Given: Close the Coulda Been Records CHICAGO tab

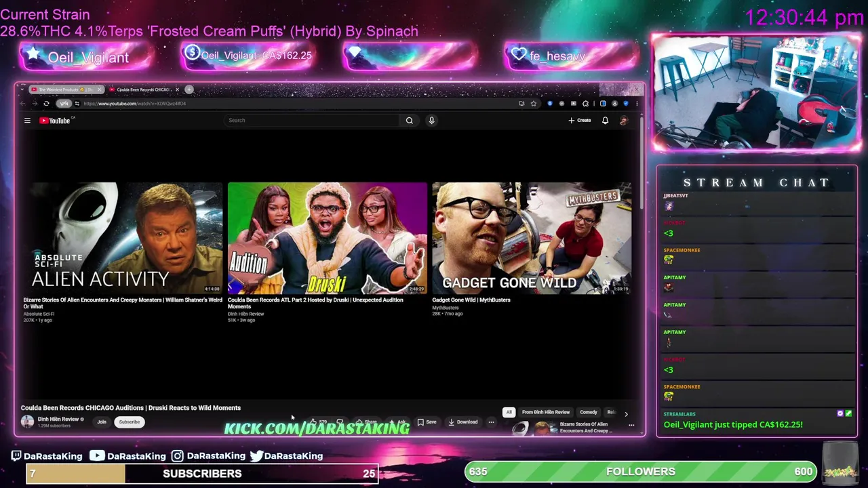Looking at the screenshot, I should point(178,89).
